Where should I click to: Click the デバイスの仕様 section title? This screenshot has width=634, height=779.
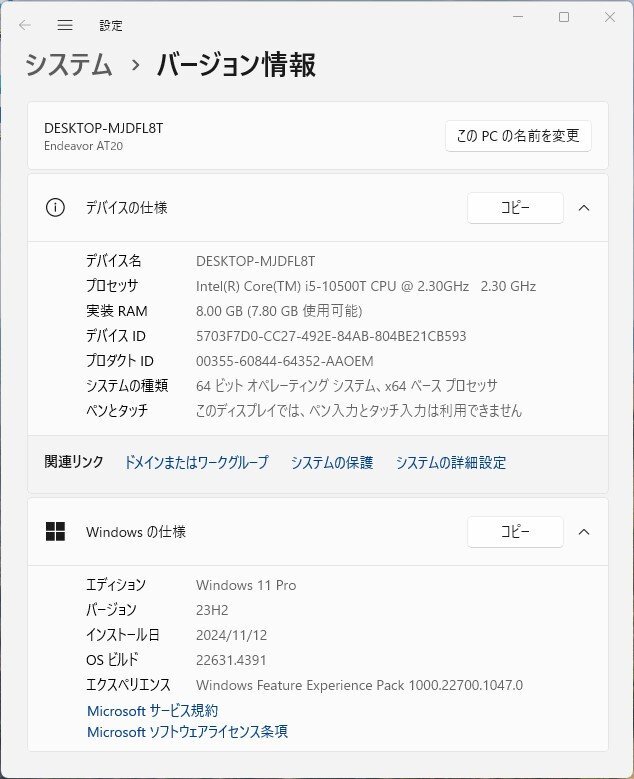click(127, 208)
